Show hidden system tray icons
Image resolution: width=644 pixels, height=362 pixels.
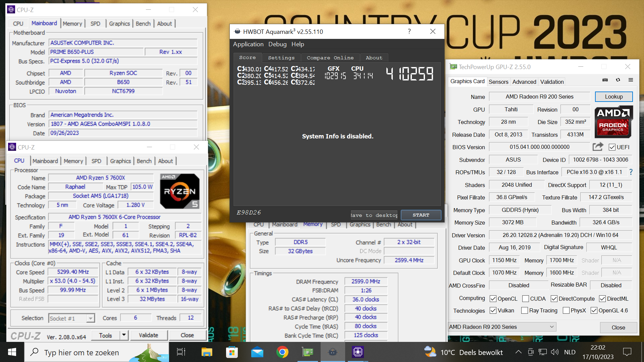[518, 352]
